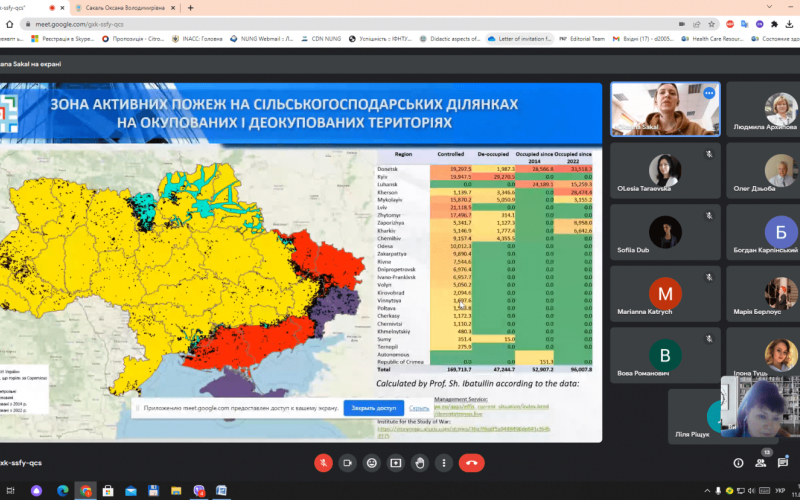Open the emoji reactions button

click(372, 463)
